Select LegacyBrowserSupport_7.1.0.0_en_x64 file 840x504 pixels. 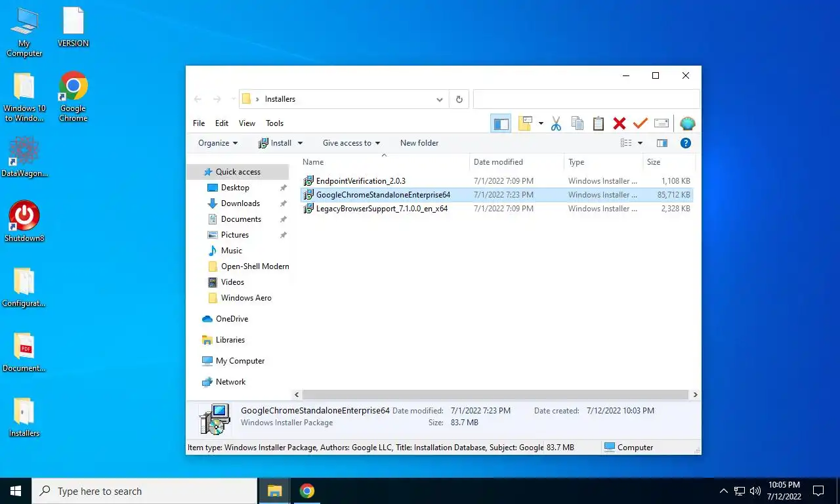click(x=382, y=209)
